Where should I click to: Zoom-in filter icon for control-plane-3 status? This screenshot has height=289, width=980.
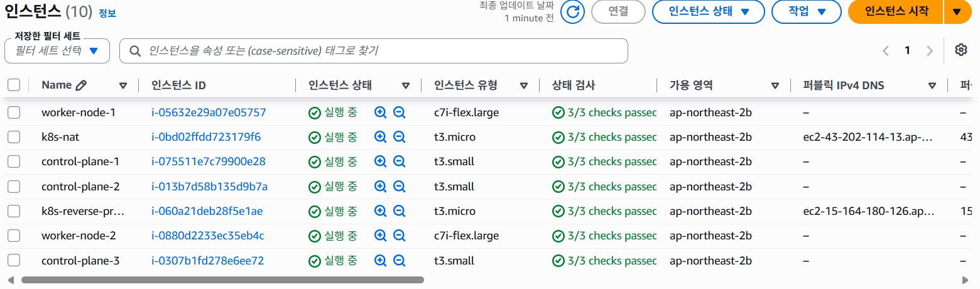pos(380,260)
